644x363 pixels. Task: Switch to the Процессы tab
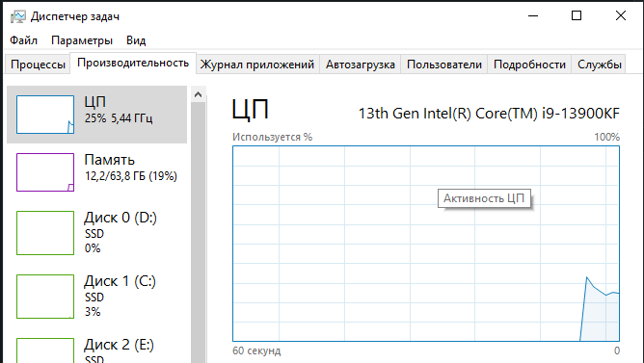(38, 65)
